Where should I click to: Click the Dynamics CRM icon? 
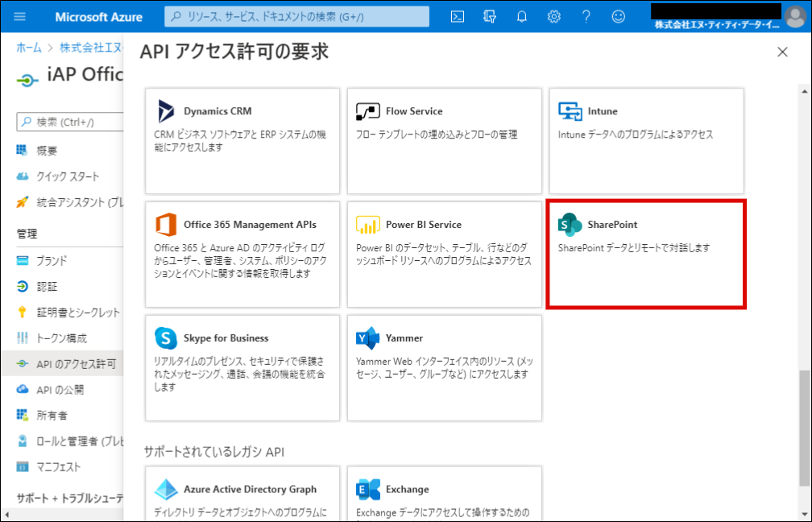click(x=166, y=111)
